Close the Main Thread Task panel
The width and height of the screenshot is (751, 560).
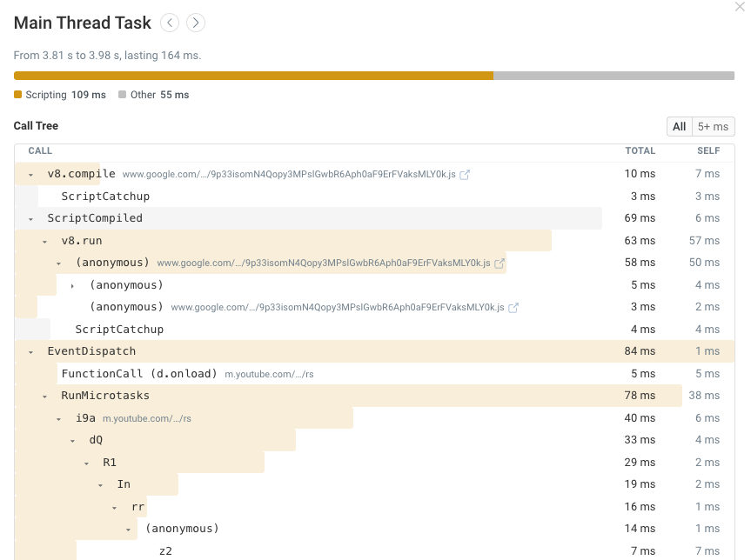coord(741,6)
